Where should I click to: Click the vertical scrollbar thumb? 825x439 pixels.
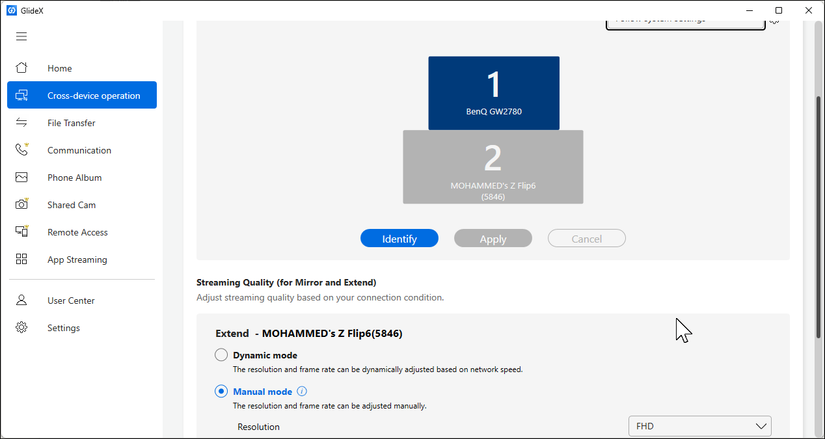pos(819,217)
